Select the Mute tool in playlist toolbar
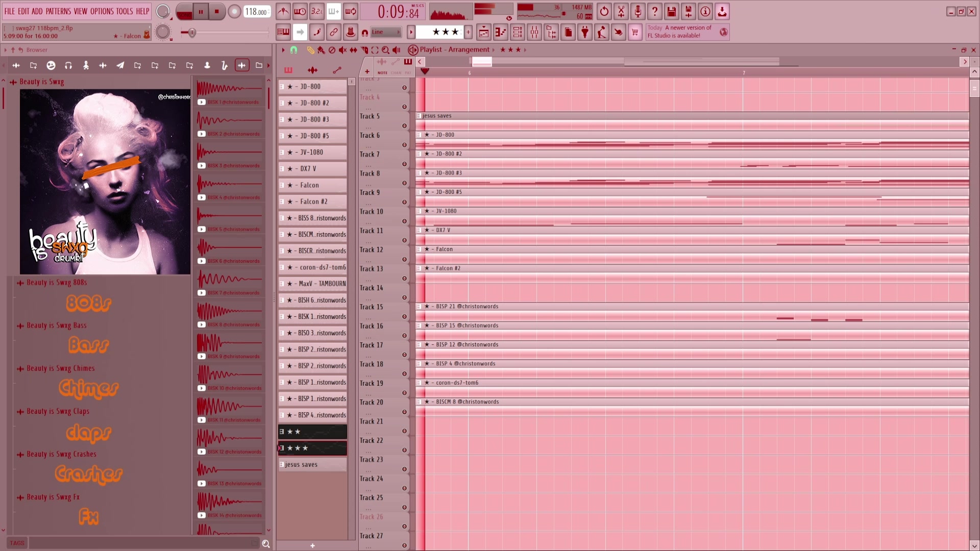 click(342, 50)
